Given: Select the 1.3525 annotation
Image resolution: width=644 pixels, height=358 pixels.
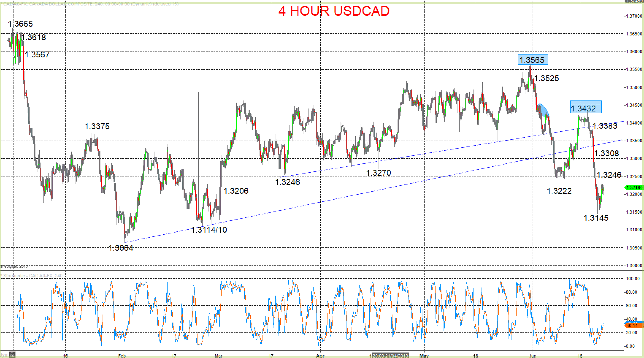Looking at the screenshot, I should pos(547,78).
